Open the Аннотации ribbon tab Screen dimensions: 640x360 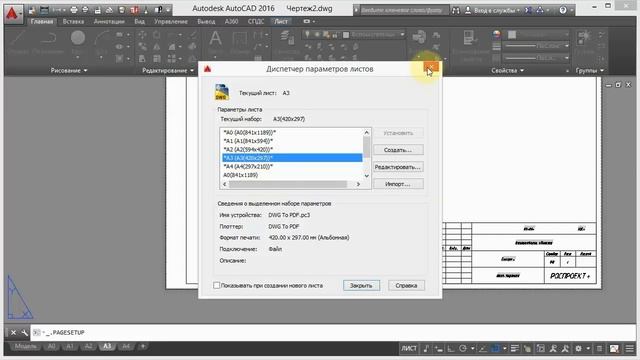pos(109,21)
